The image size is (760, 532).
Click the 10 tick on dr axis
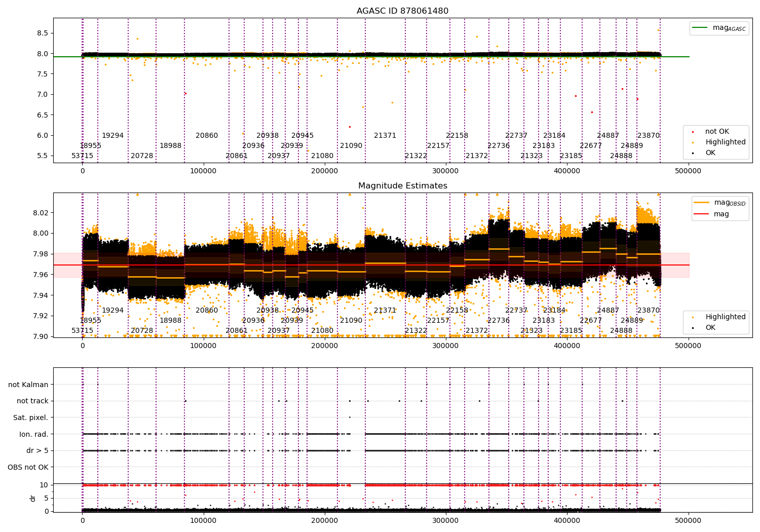tap(44, 485)
